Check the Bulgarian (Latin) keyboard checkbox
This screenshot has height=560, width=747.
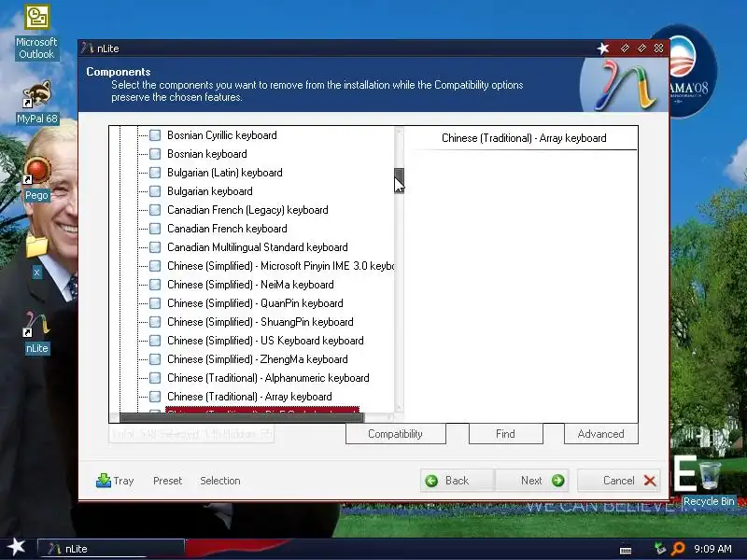pyautogui.click(x=155, y=173)
